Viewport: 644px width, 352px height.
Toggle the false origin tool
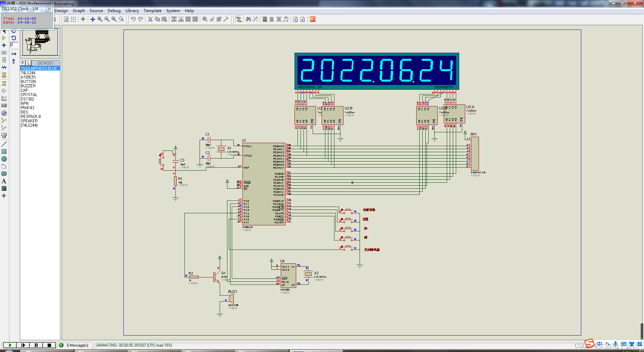click(83, 19)
